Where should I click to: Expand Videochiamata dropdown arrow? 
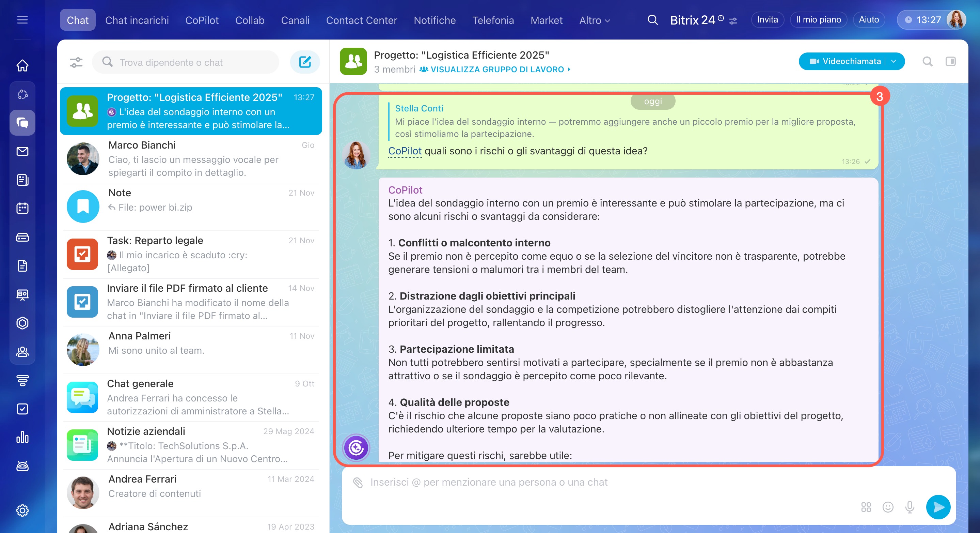tap(894, 61)
